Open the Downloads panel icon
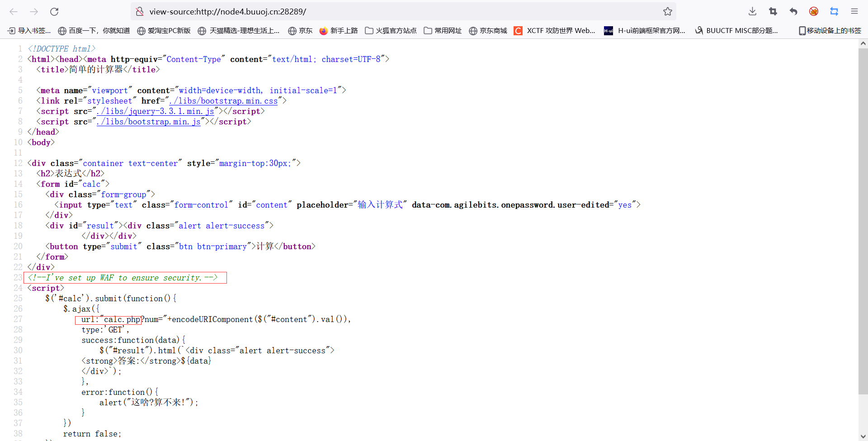The height and width of the screenshot is (441, 868). (x=752, y=12)
